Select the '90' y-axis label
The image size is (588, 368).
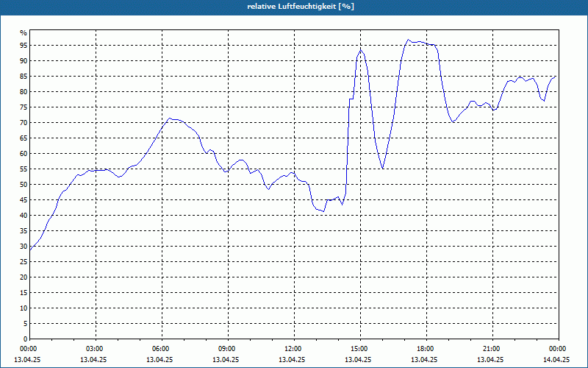(x=24, y=61)
